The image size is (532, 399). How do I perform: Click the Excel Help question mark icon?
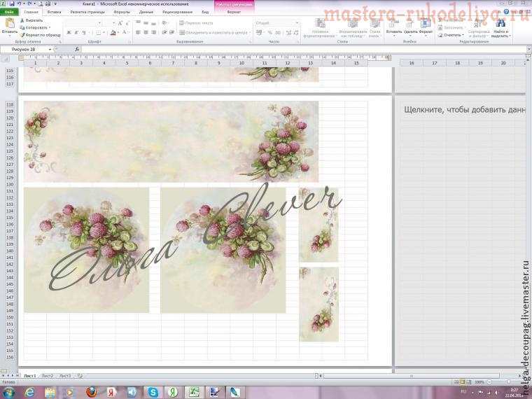(507, 12)
